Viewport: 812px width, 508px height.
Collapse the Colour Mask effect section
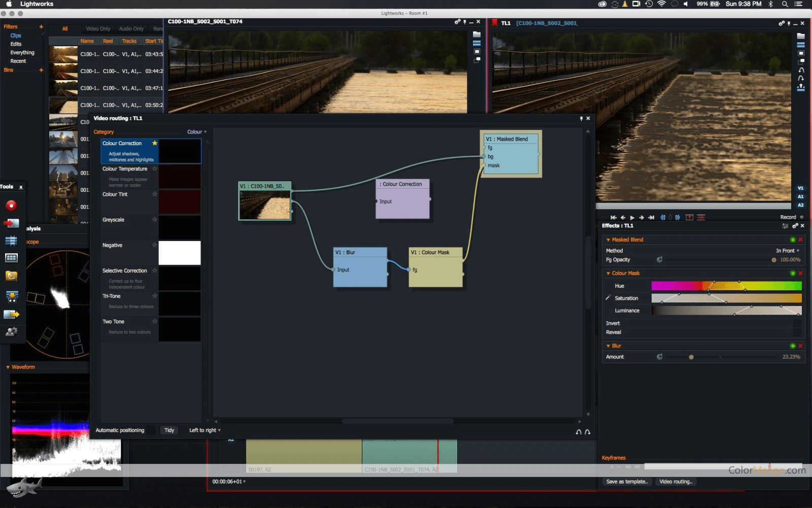click(608, 273)
